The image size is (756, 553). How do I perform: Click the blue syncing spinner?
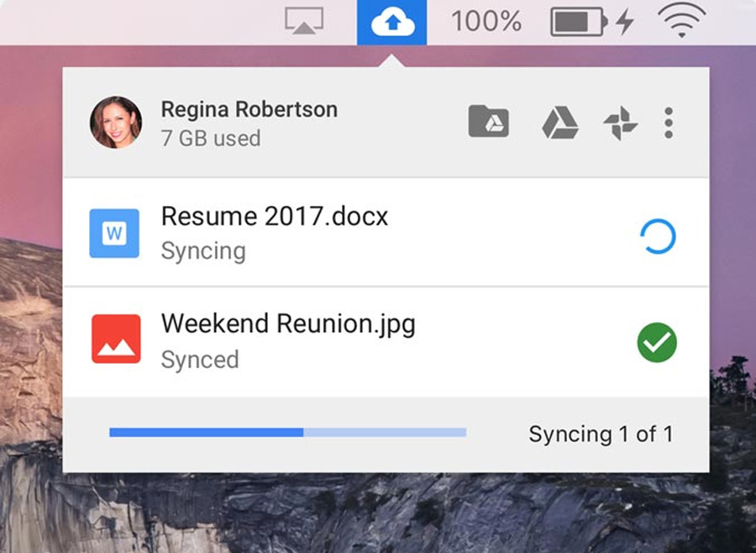pos(657,237)
